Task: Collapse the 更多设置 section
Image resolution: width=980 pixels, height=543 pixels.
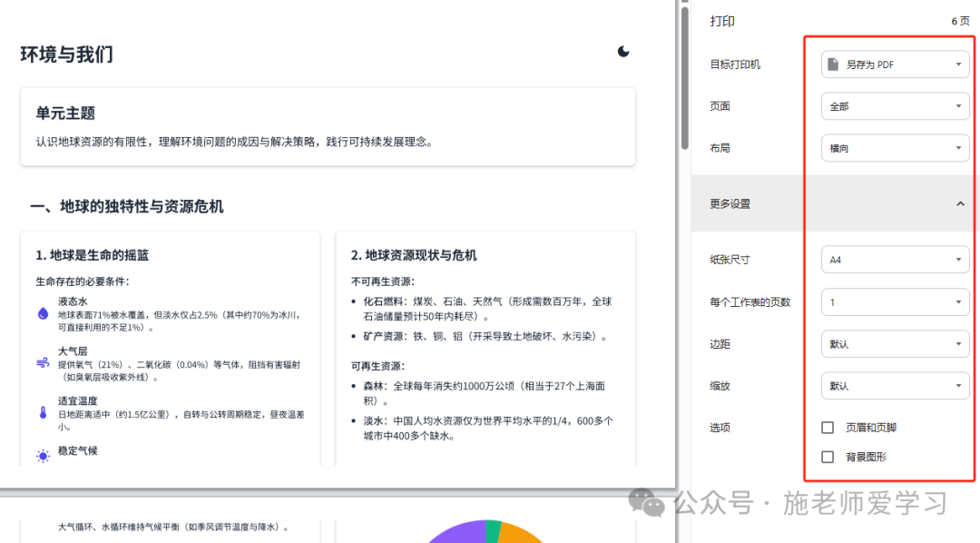Action: point(835,204)
